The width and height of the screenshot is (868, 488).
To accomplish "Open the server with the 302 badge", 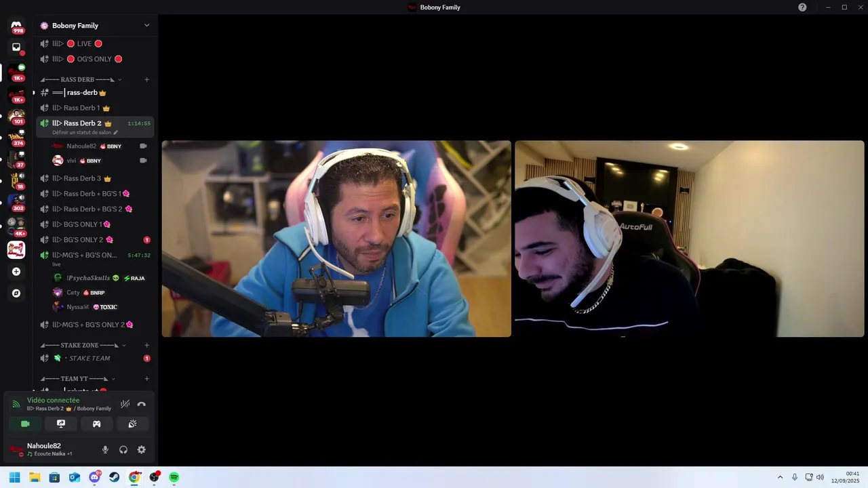I will 16,202.
